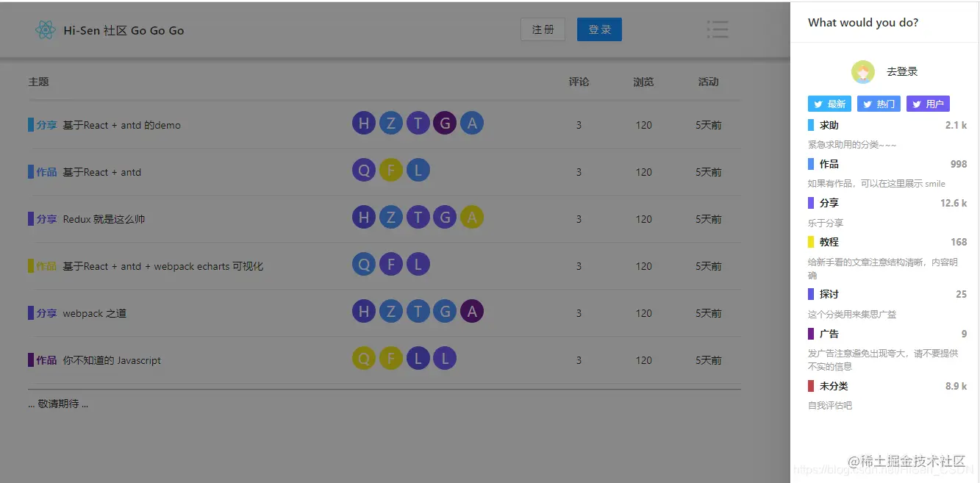Click avatar Q in webpack echarts 可视化 row
The image size is (980, 483).
[x=364, y=265]
